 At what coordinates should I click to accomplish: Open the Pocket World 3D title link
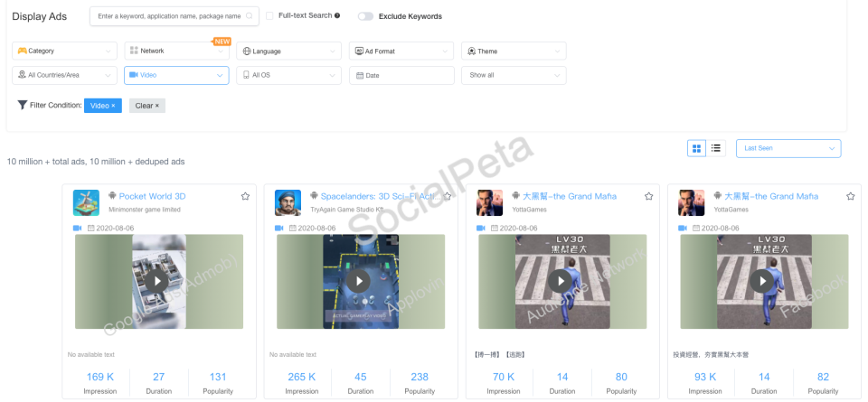tap(152, 196)
